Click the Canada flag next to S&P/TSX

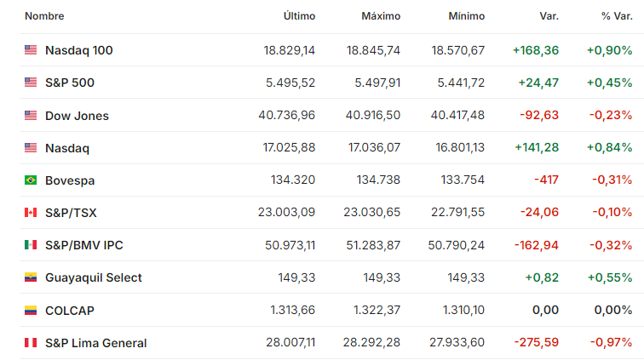tap(31, 213)
